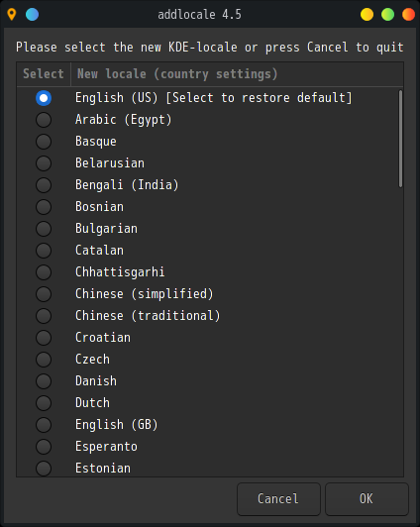Select the Basque locale radio button
Image resolution: width=420 pixels, height=527 pixels.
tap(44, 142)
